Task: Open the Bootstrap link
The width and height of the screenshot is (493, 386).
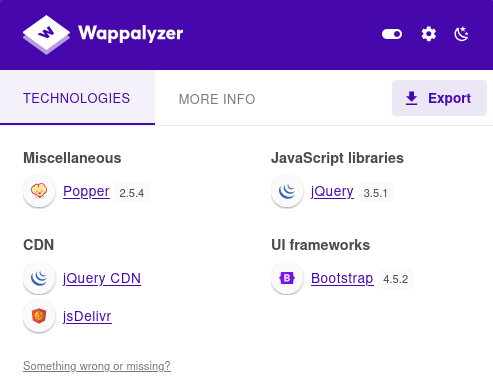Action: [x=342, y=278]
